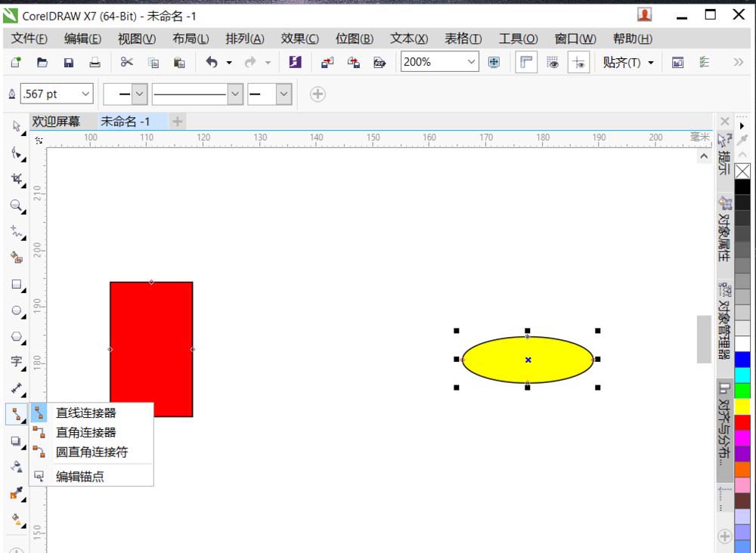This screenshot has height=553, width=756.
Task: Paste from clipboard
Action: [179, 62]
